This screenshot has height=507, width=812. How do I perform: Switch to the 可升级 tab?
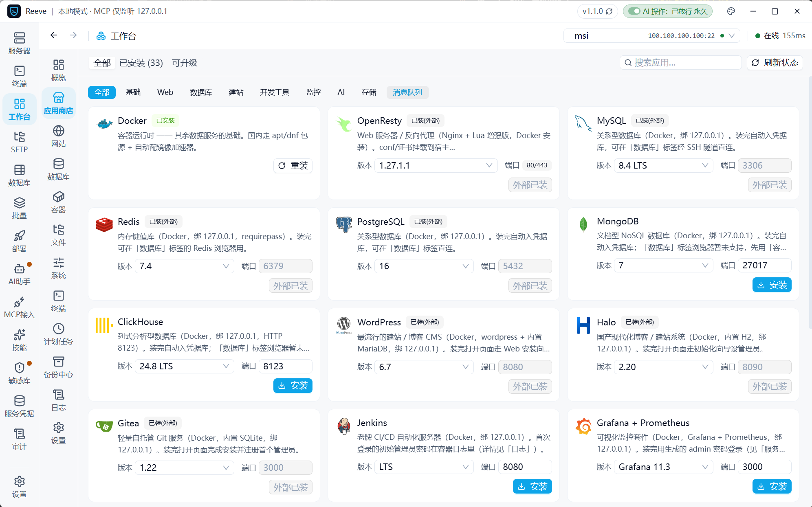(x=185, y=63)
